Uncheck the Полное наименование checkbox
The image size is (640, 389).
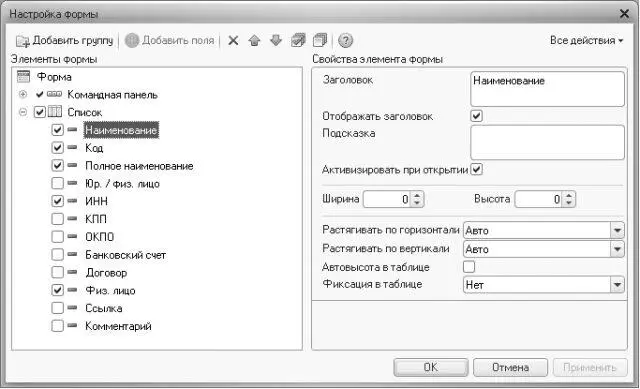coord(58,165)
